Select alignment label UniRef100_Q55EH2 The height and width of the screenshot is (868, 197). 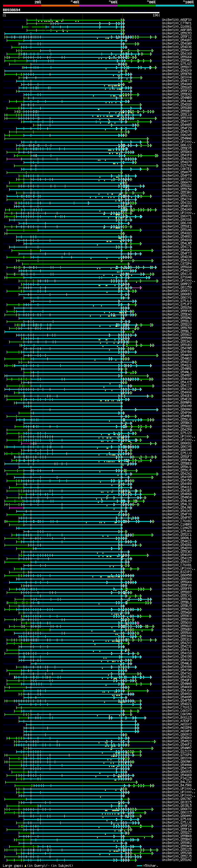tap(177, 94)
